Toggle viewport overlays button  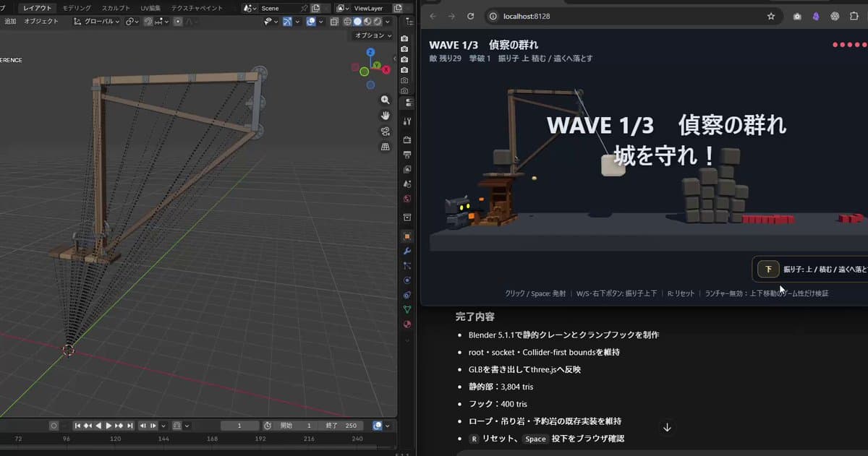pyautogui.click(x=311, y=22)
